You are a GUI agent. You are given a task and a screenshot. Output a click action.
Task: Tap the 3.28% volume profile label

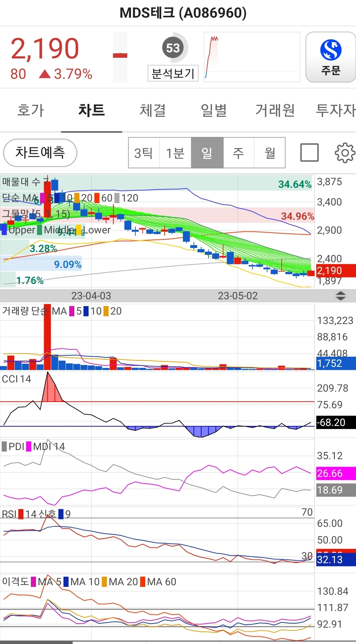(43, 249)
